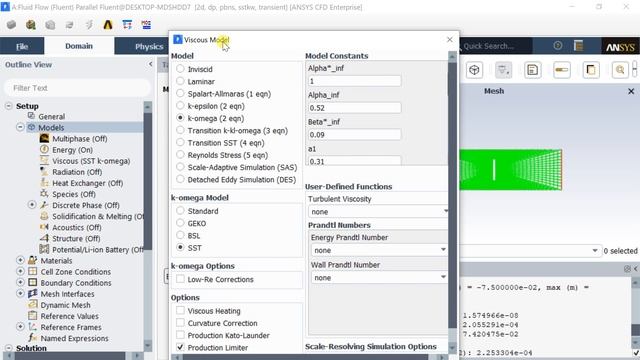Click the Beta*_inf value field
640x360 pixels.
click(354, 135)
